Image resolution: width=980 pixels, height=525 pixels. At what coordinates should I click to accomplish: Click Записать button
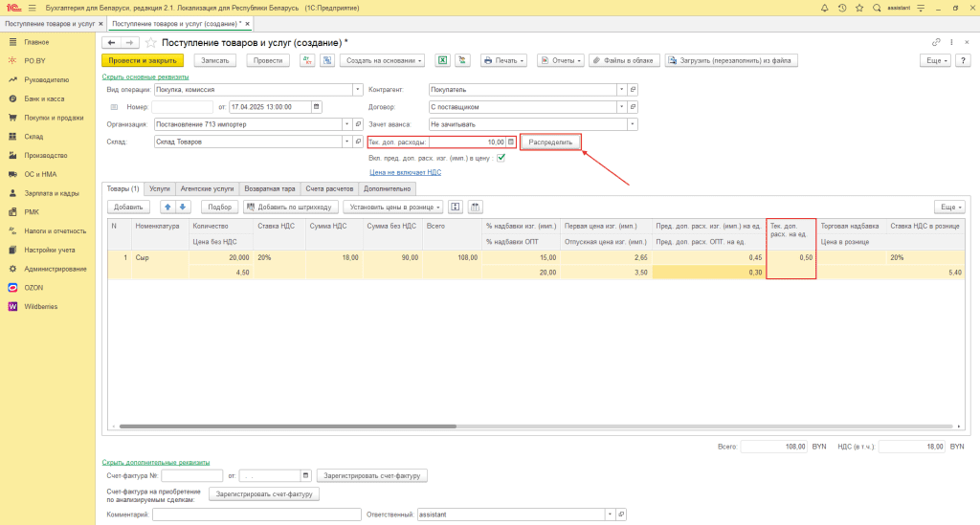tap(215, 60)
